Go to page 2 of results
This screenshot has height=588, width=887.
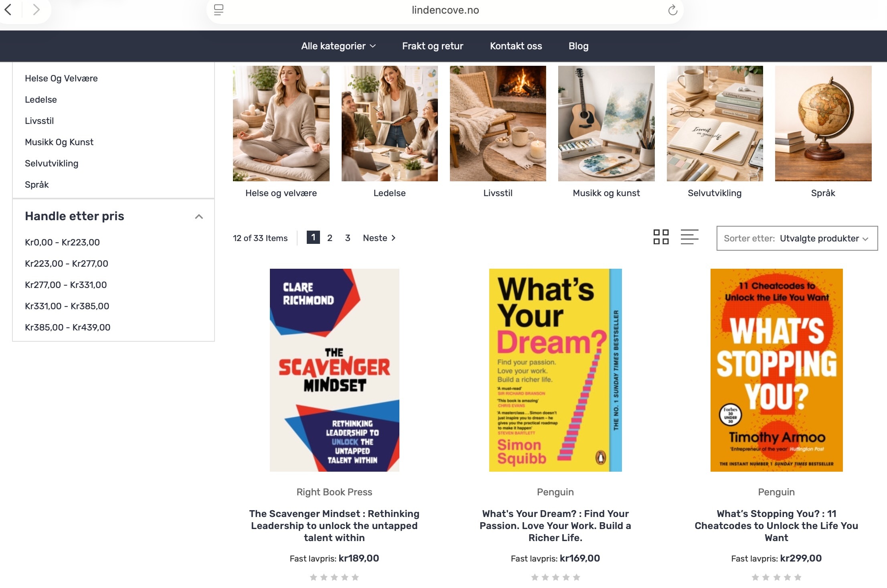tap(330, 238)
